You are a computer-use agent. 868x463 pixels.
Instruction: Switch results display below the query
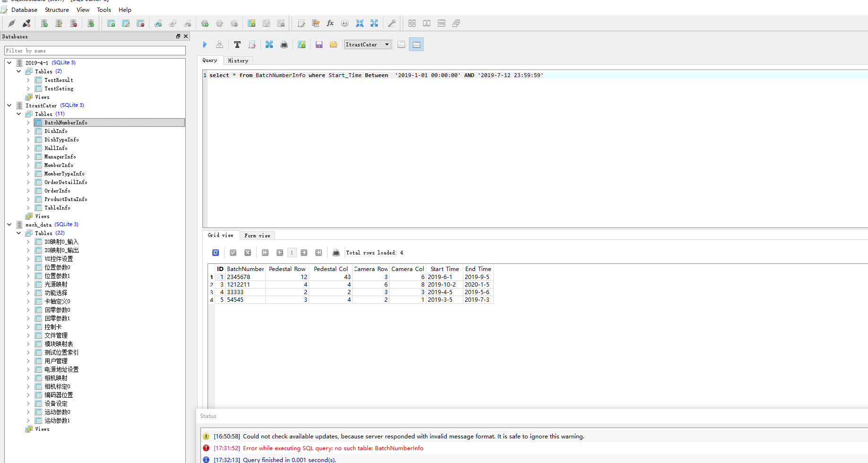(x=417, y=44)
